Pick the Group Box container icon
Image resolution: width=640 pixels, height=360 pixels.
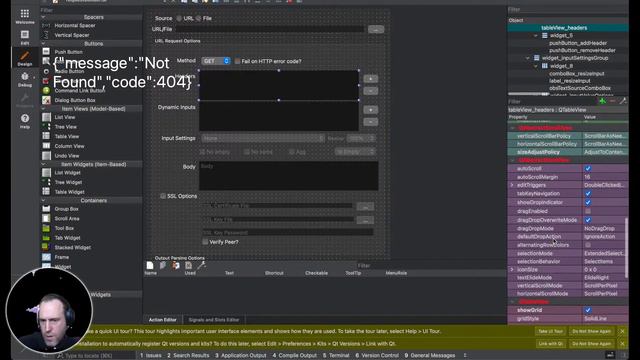coord(46,209)
